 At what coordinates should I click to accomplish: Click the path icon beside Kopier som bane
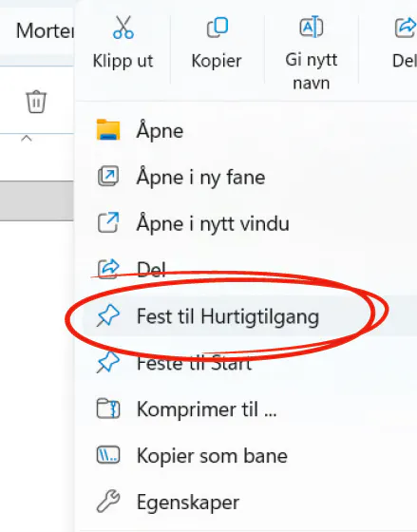tap(108, 455)
